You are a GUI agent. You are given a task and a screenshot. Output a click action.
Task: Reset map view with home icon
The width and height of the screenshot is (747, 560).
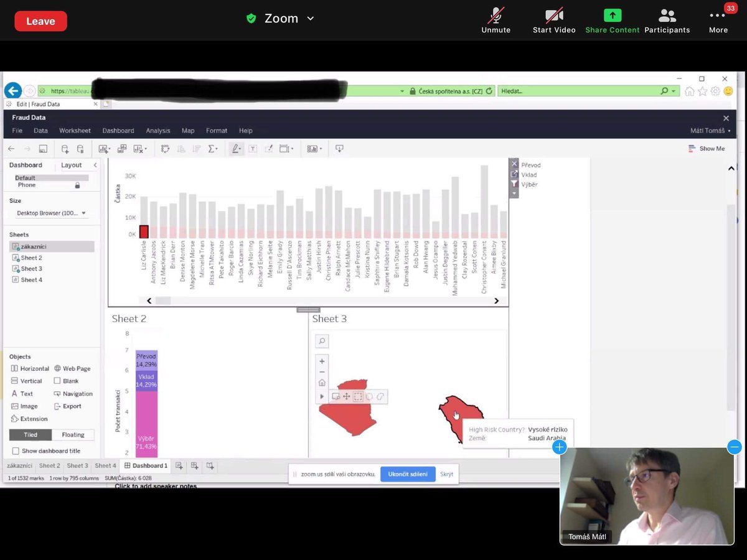[x=322, y=383]
